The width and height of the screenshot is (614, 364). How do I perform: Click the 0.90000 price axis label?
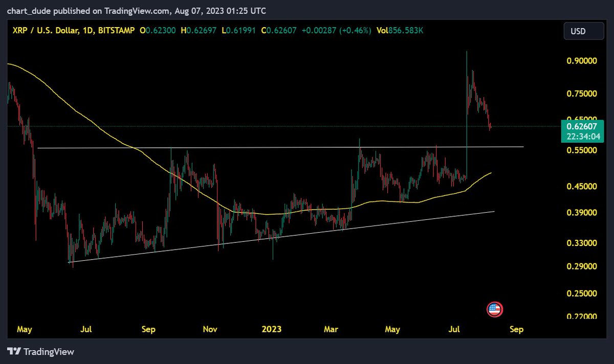(x=582, y=61)
